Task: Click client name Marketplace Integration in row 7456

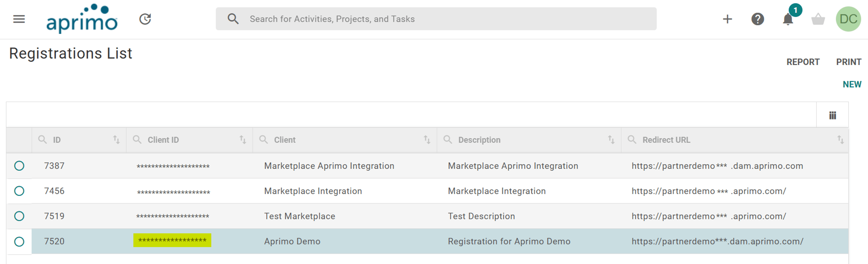Action: [313, 191]
